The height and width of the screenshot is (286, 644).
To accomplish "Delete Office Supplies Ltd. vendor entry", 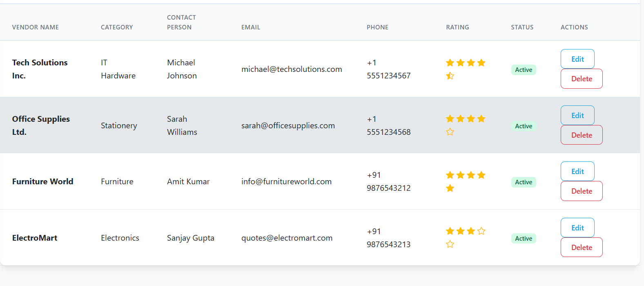I will 581,135.
